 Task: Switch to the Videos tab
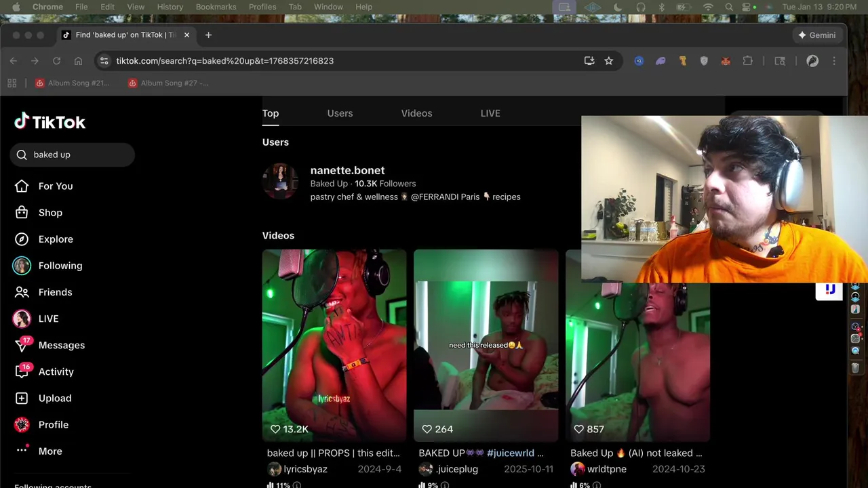point(416,113)
